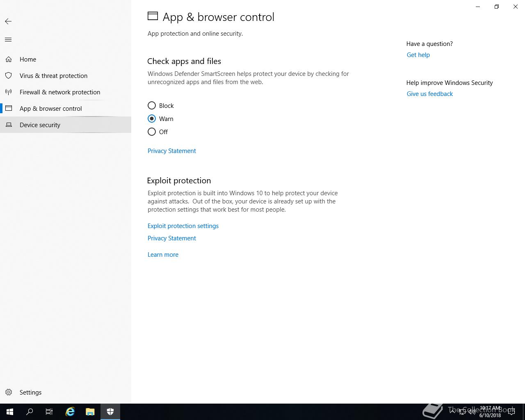Click the taskbar clock showing 6/10/2018
This screenshot has height=420, width=525.
(490, 412)
